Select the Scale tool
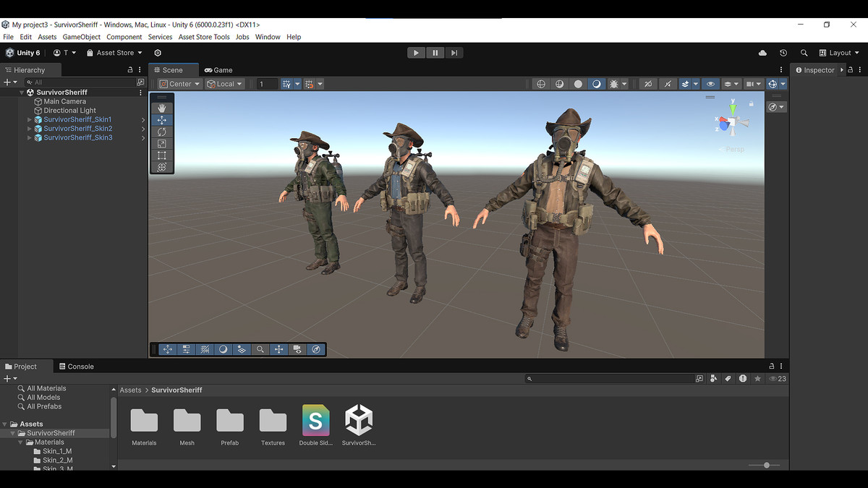This screenshot has height=488, width=868. pos(162,143)
